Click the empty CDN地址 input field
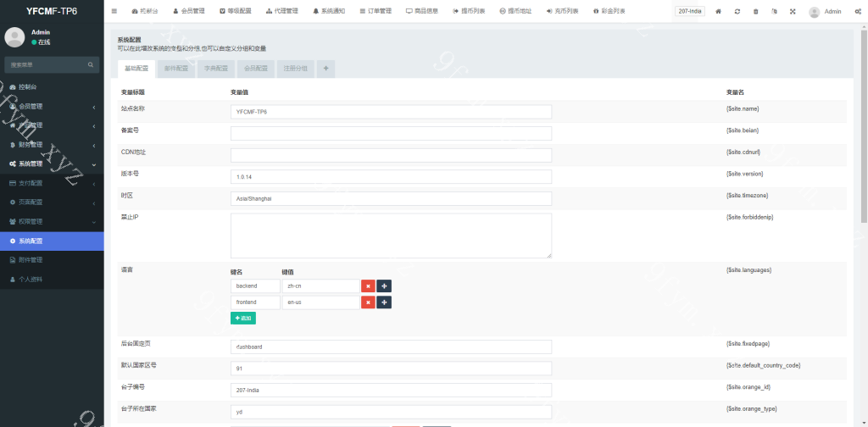This screenshot has height=427, width=868. click(x=391, y=155)
